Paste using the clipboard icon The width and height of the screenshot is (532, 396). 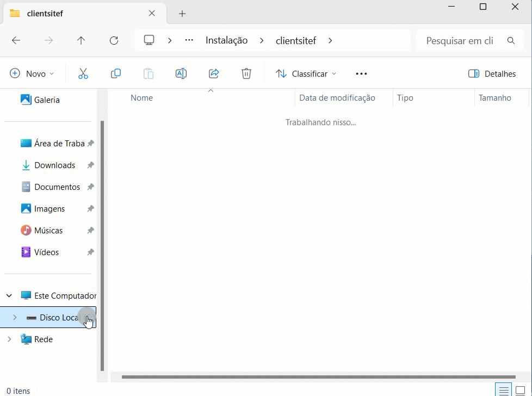[149, 73]
